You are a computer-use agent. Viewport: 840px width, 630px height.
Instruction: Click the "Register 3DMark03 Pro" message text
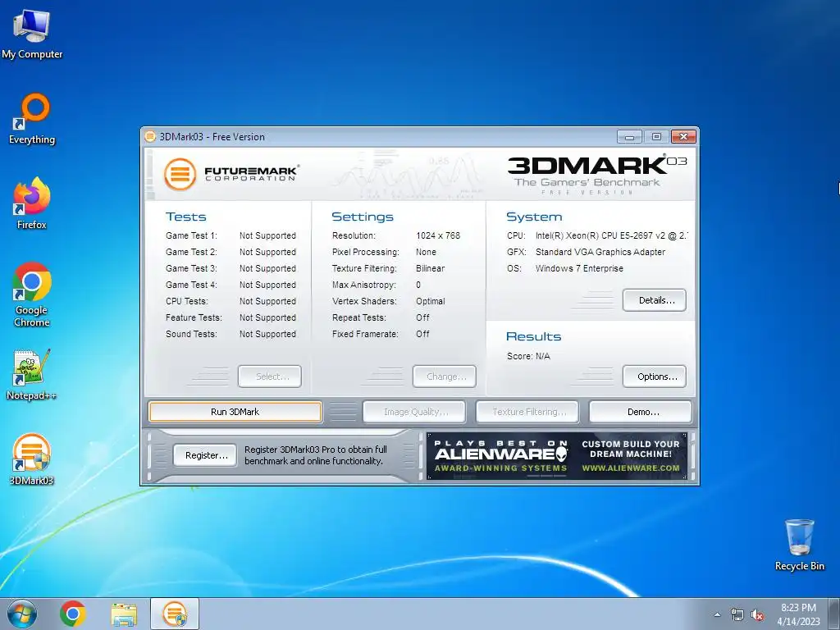pyautogui.click(x=316, y=455)
